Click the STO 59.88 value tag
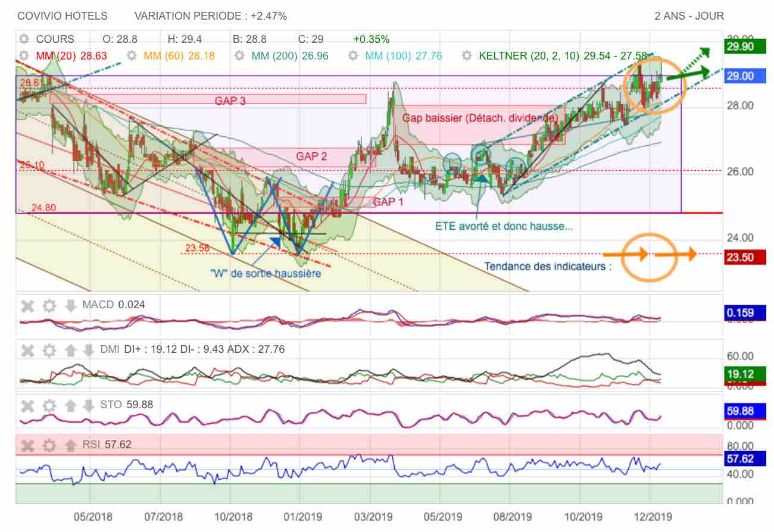 (x=744, y=411)
